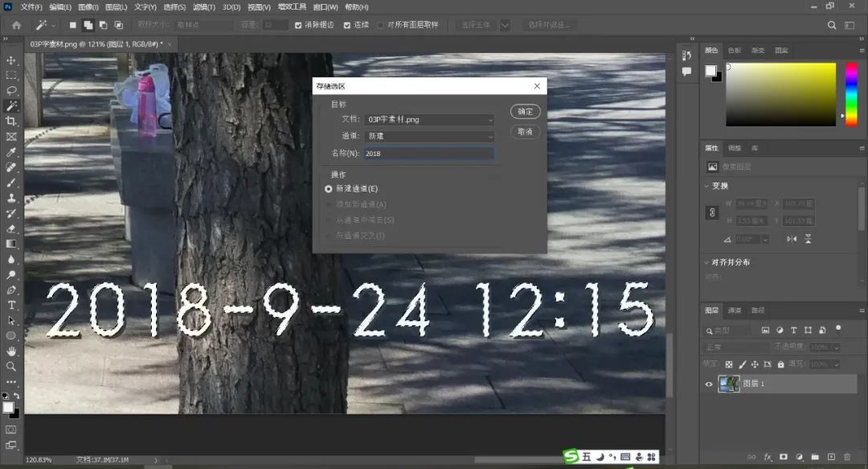Click the Home icon in options bar
The image size is (868, 469).
16,25
